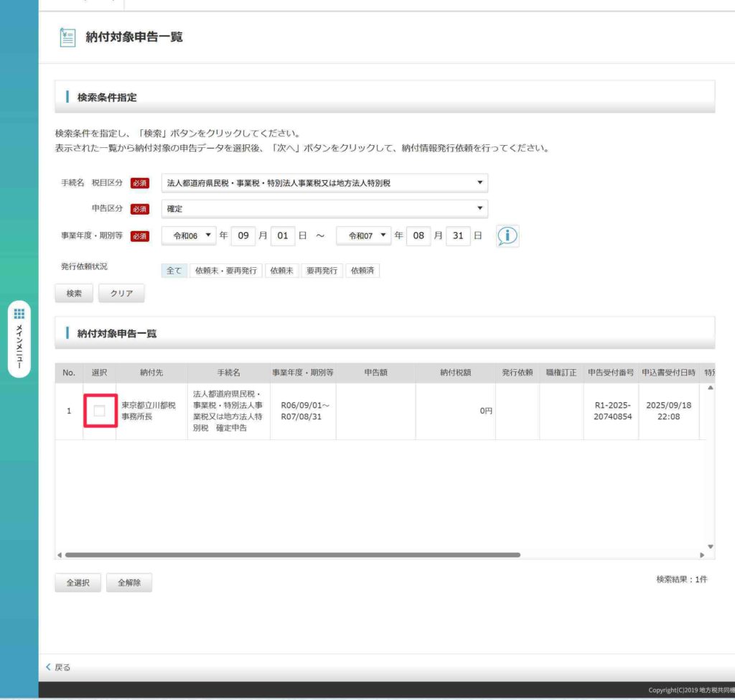Click table vertical scroll down arrow

[x=711, y=546]
